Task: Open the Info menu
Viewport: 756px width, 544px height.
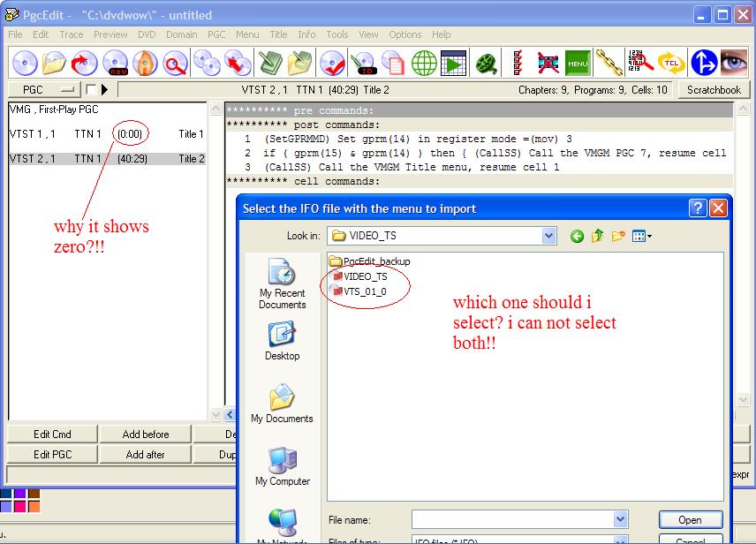Action: (x=306, y=34)
